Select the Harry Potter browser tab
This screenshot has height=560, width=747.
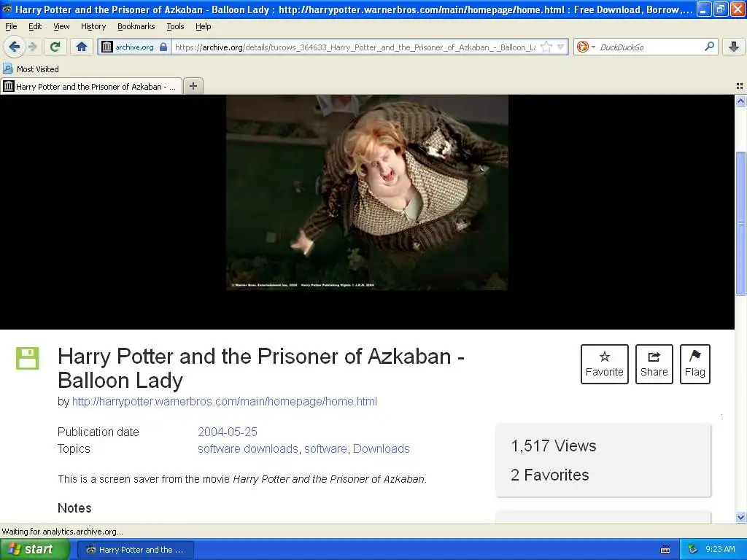tap(91, 86)
